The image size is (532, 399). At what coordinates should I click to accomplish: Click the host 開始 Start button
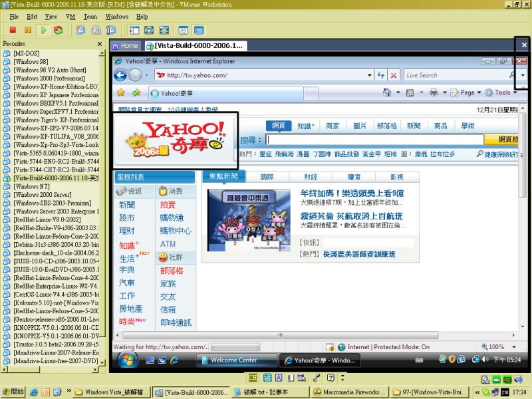[x=13, y=392]
